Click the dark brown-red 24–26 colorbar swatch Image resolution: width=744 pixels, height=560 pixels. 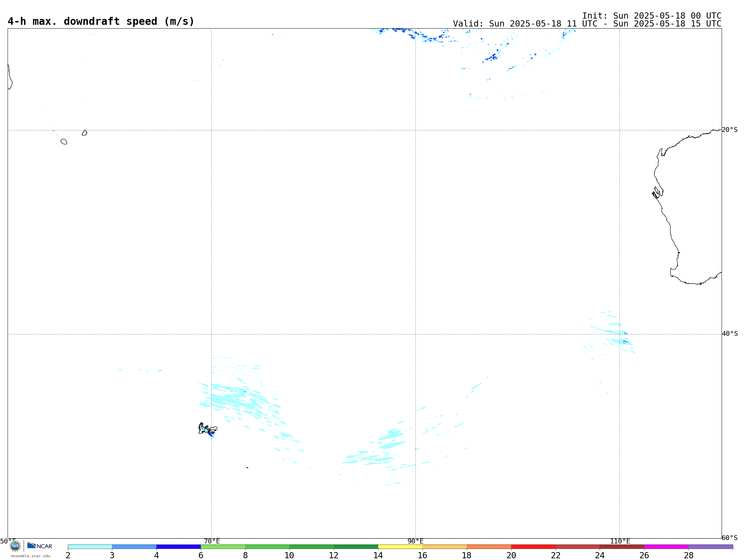pos(622,547)
